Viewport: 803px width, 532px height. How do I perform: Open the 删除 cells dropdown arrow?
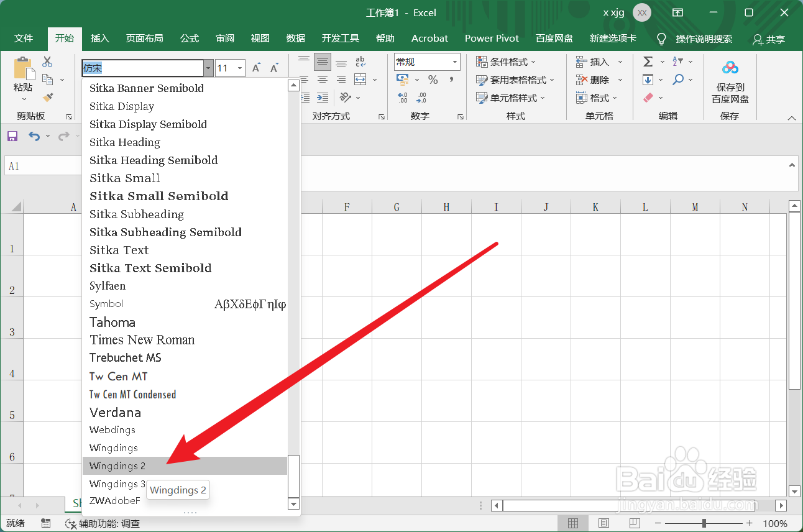pyautogui.click(x=620, y=80)
